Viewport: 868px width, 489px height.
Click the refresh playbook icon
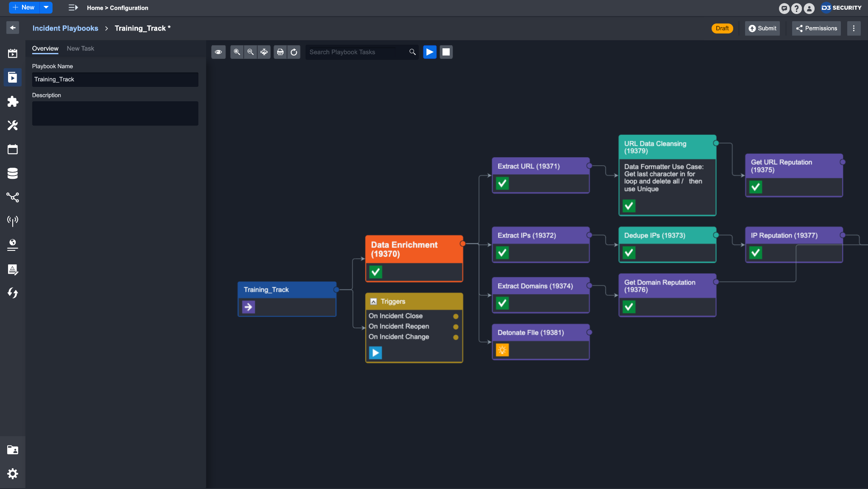pyautogui.click(x=294, y=52)
